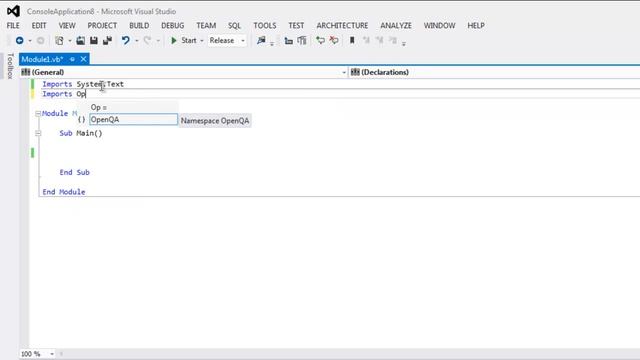Open the TEST menu
Image resolution: width=640 pixels, height=360 pixels.
(x=296, y=25)
